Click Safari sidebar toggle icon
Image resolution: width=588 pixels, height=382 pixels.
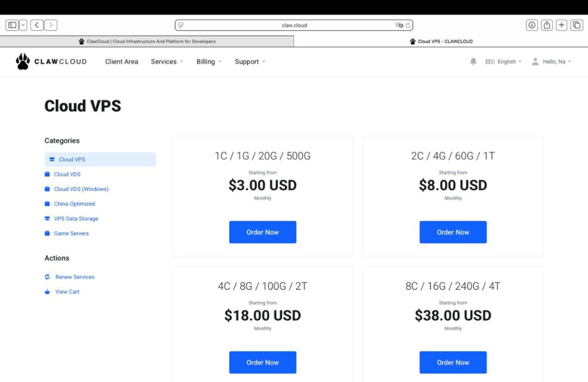12,25
